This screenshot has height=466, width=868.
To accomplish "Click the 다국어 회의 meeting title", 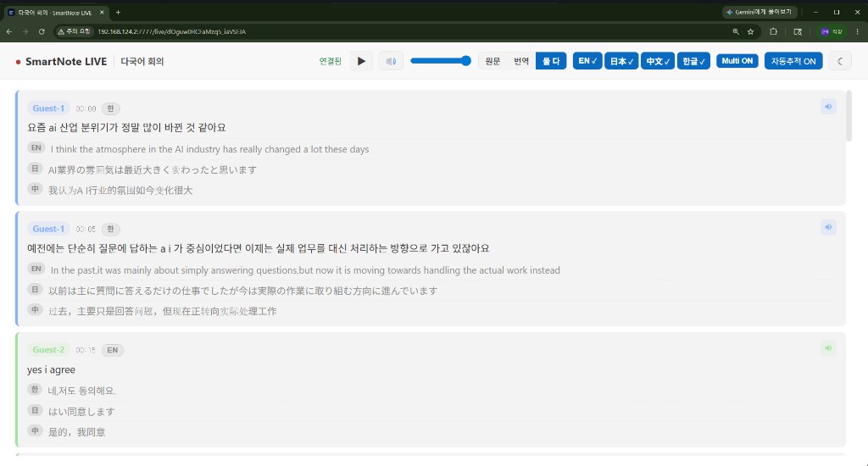I will click(142, 62).
